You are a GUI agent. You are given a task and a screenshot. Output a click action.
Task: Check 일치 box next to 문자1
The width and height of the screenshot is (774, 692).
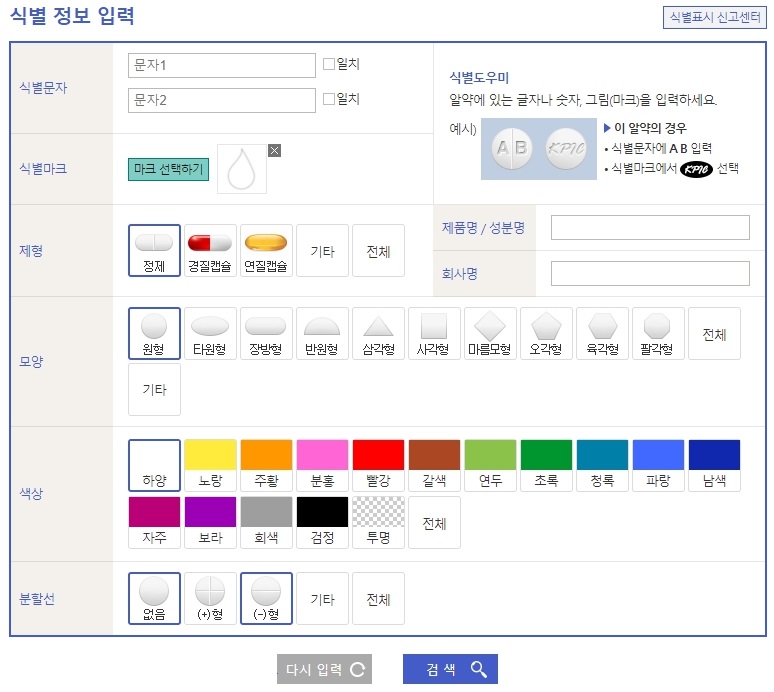point(329,64)
